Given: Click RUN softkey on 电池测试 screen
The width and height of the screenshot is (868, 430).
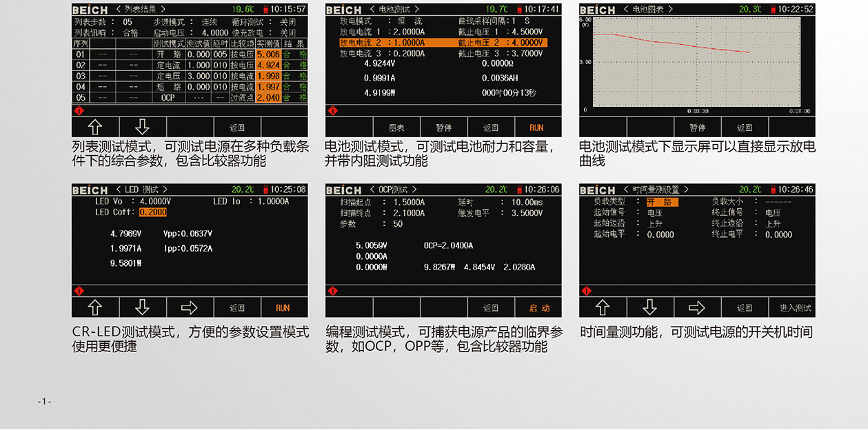Looking at the screenshot, I should tap(536, 127).
